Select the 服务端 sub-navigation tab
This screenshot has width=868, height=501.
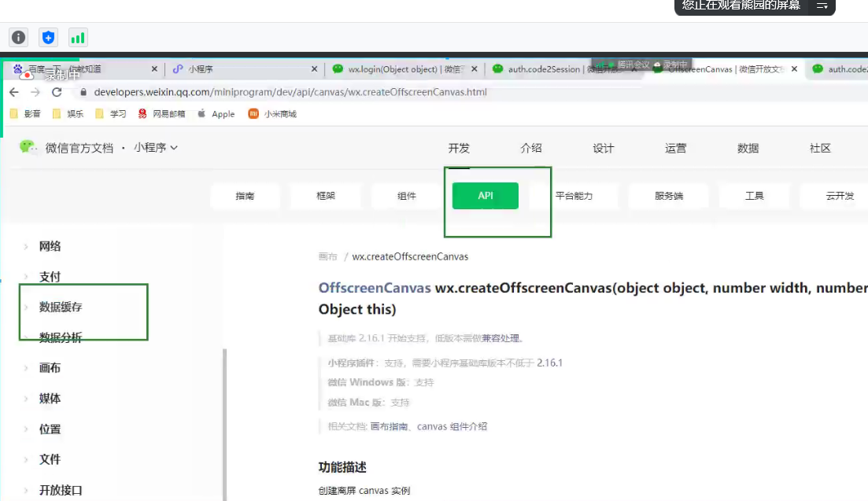[x=669, y=196]
